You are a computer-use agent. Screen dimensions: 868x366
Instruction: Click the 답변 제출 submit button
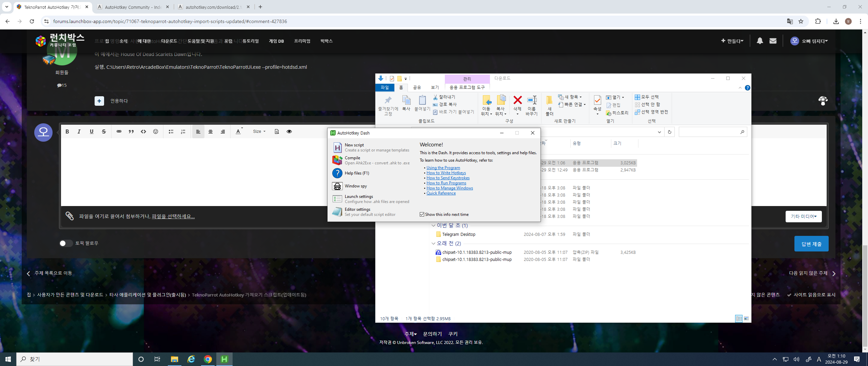pos(811,244)
